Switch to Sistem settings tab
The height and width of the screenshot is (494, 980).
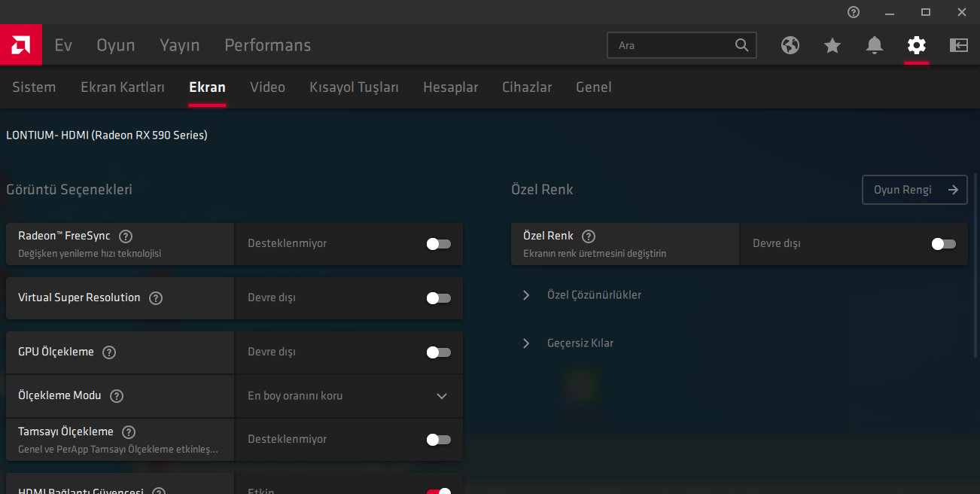tap(34, 87)
